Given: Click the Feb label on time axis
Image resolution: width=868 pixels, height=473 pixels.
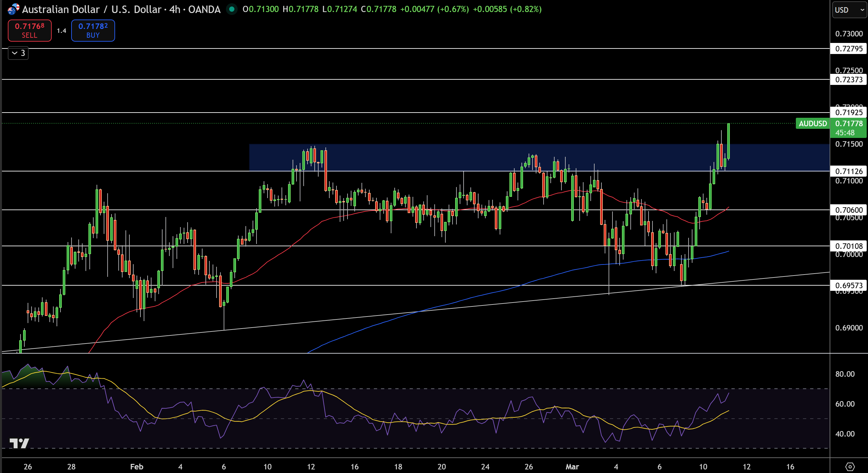Looking at the screenshot, I should click(137, 466).
